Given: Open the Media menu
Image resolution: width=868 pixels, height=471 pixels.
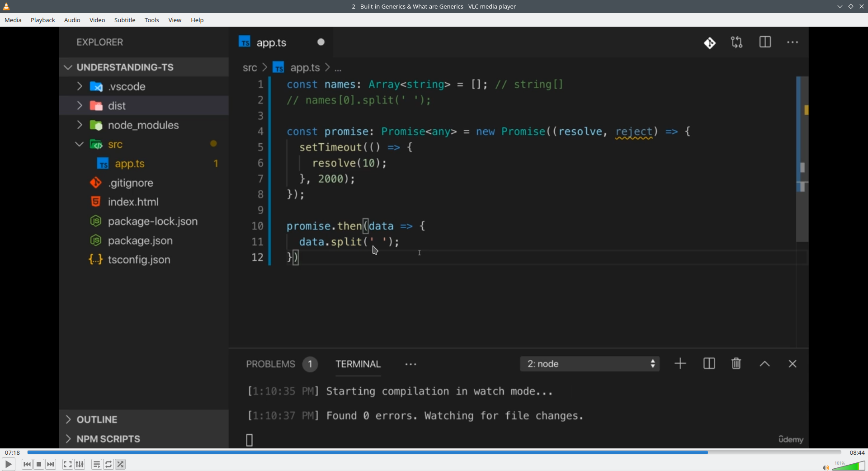Looking at the screenshot, I should [x=13, y=20].
